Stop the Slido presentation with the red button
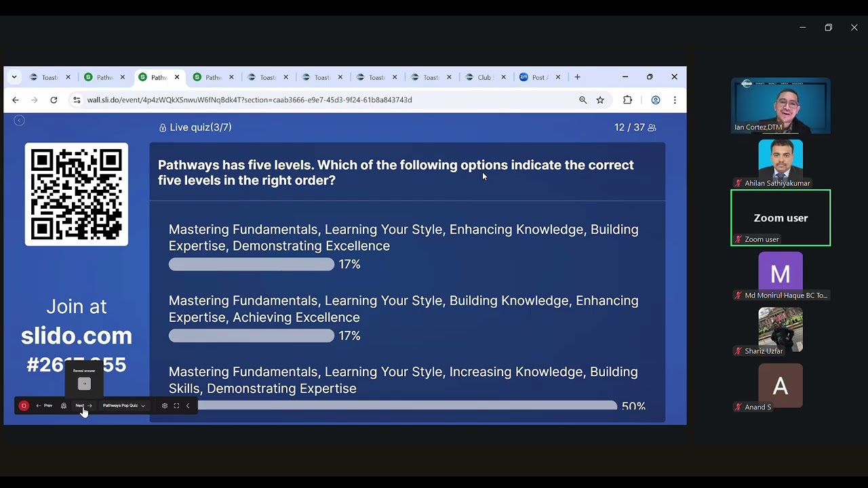 [x=24, y=405]
